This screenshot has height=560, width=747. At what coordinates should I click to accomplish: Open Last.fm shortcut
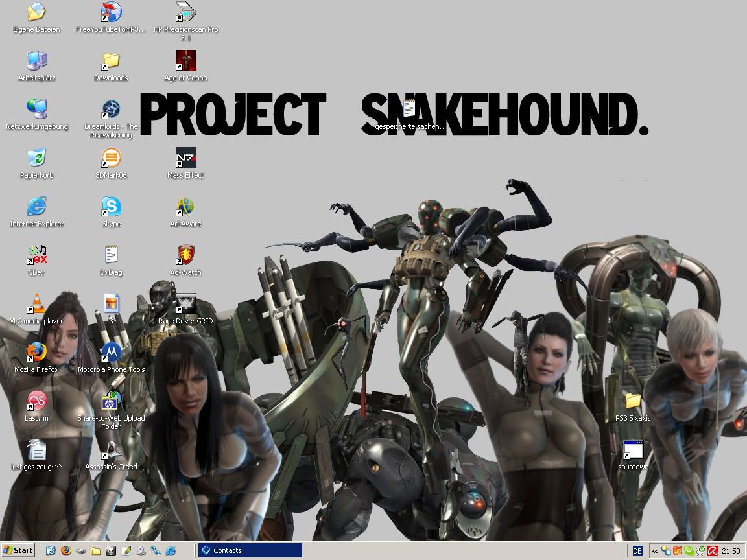point(37,406)
